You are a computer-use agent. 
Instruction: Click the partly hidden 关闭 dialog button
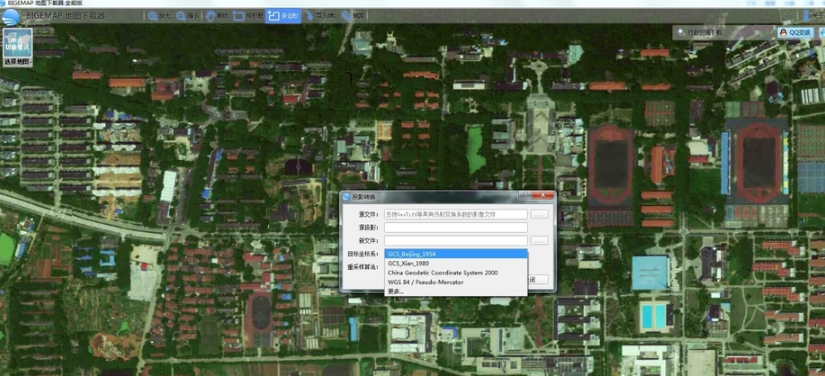[x=538, y=280]
